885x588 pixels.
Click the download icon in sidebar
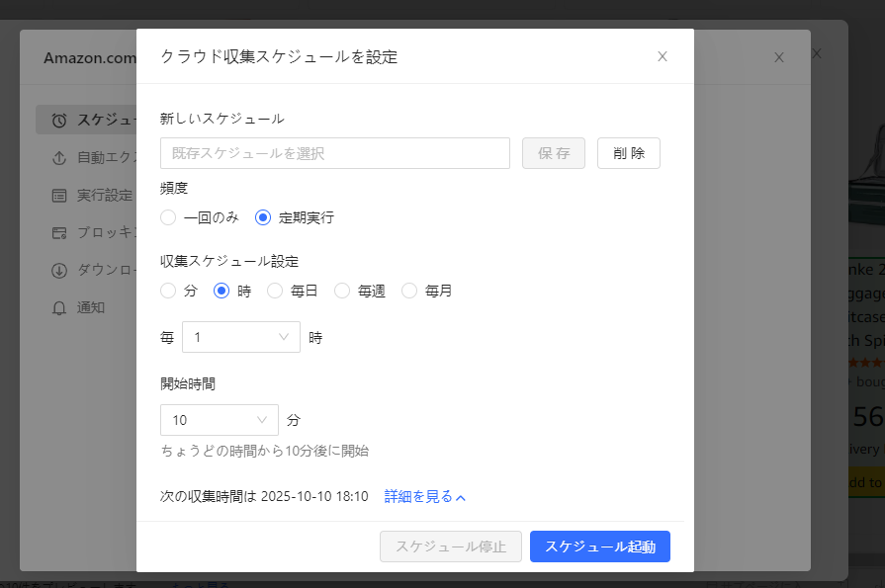(x=59, y=271)
